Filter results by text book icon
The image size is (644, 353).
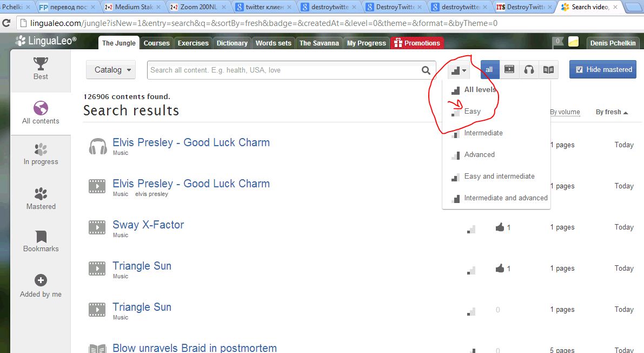click(x=548, y=69)
